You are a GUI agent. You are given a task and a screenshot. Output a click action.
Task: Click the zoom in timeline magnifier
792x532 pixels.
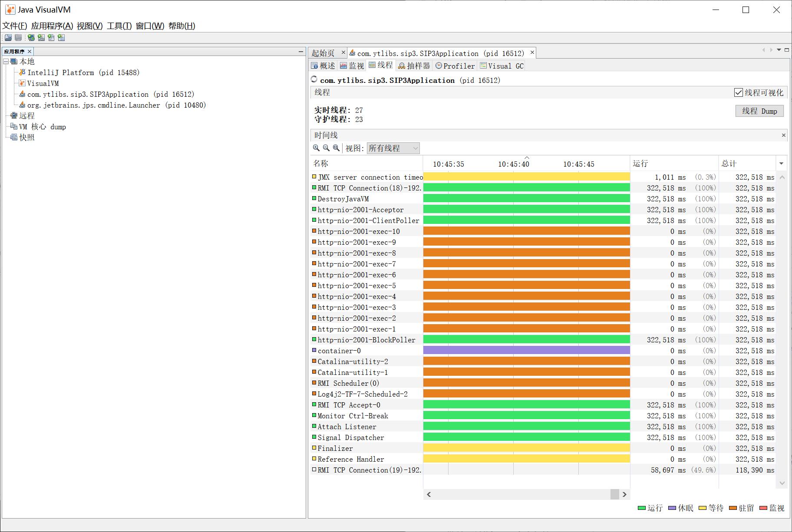(x=316, y=148)
